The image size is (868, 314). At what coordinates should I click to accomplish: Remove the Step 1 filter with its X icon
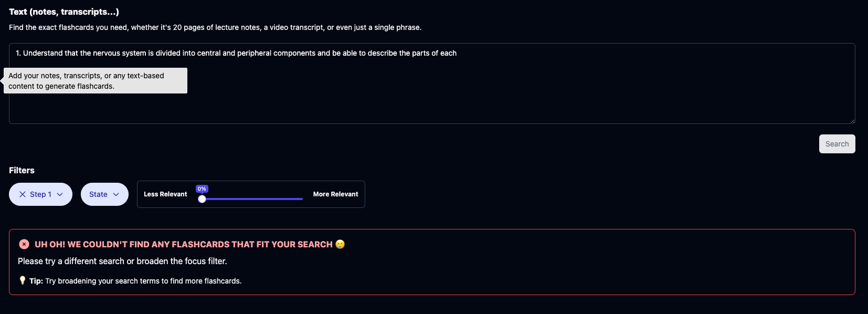[x=23, y=194]
